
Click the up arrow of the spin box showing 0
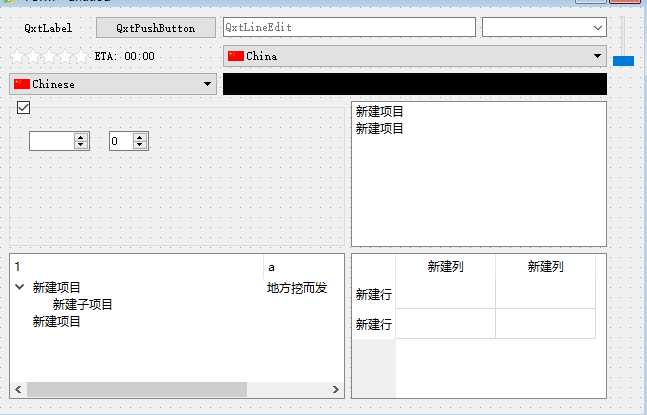coord(140,137)
